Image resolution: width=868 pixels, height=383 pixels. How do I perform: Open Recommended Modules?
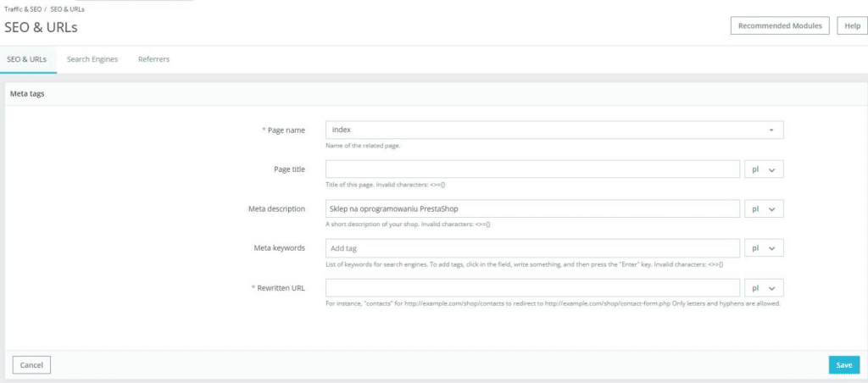(780, 26)
